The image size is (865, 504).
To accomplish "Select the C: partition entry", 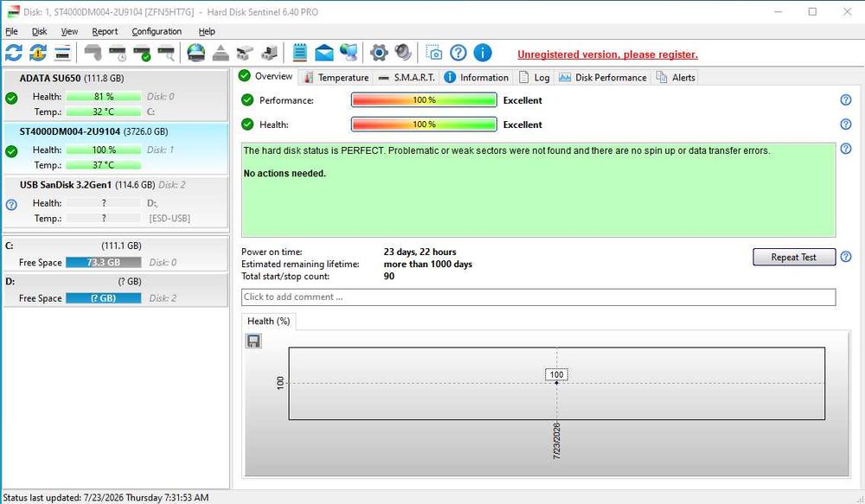I will [115, 254].
